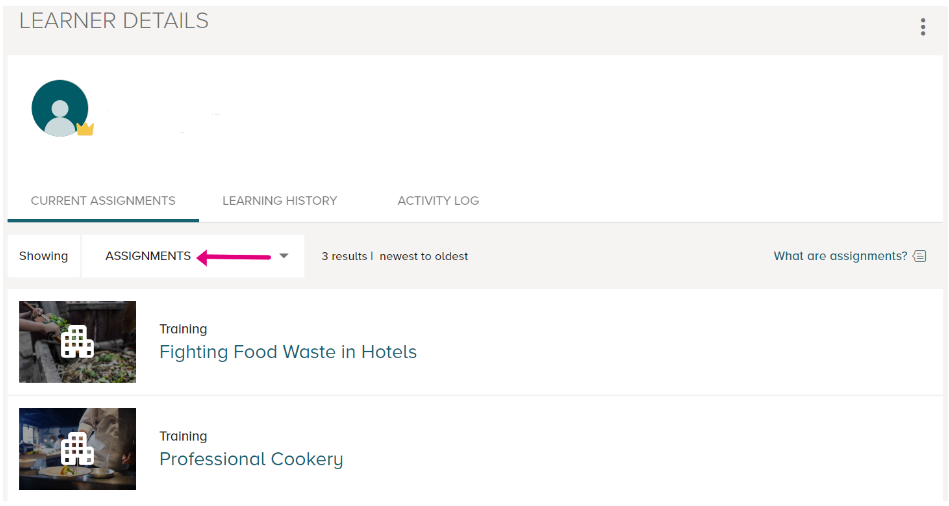The height and width of the screenshot is (506, 949).
Task: Click the Learner Details page heading
Action: coord(114,21)
